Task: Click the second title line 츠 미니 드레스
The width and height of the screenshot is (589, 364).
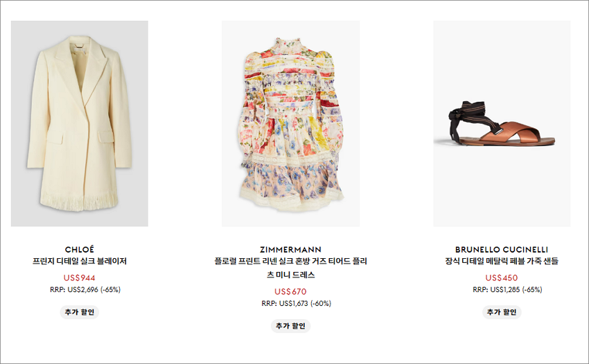Action: 291,275
